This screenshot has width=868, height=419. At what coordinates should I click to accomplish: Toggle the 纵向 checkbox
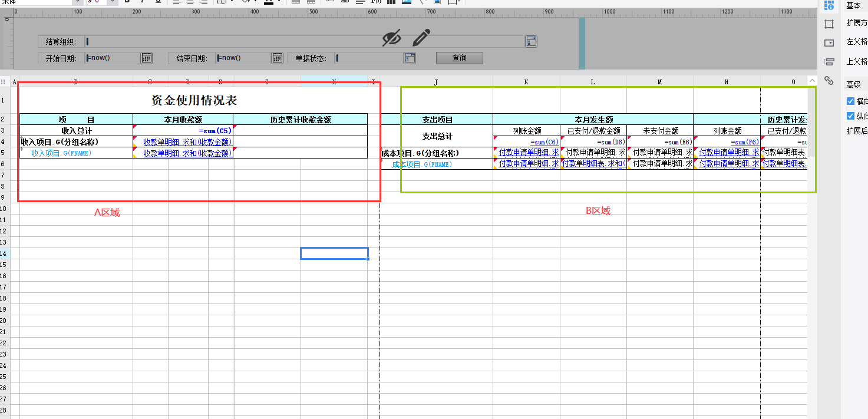click(x=850, y=116)
